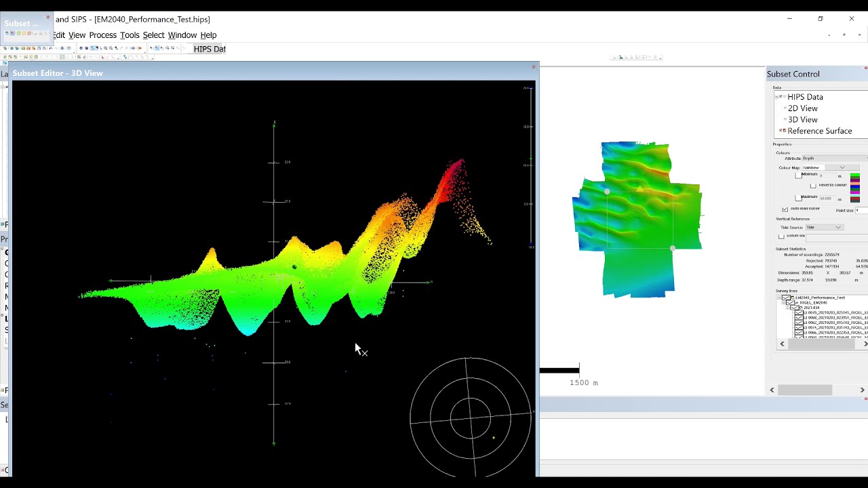Open the Select menu
The width and height of the screenshot is (868, 488).
pyautogui.click(x=153, y=35)
